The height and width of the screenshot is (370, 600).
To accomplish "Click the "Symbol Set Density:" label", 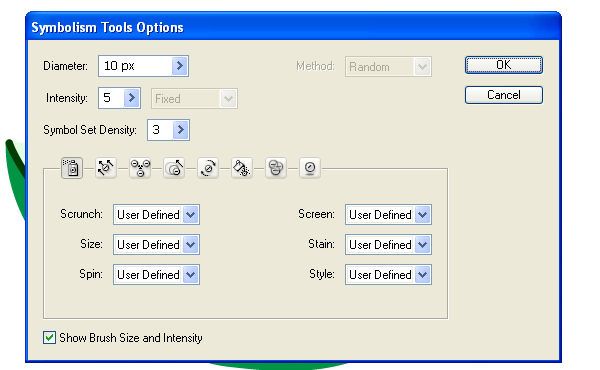I will click(90, 130).
